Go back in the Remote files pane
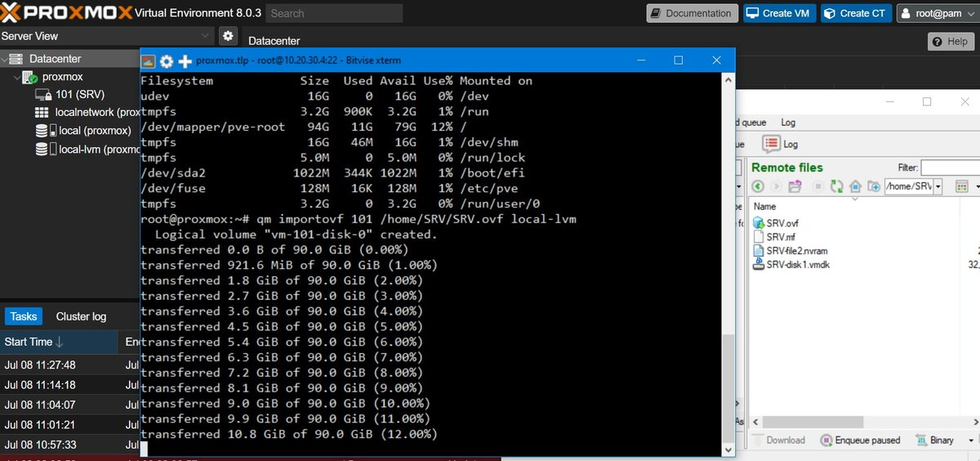 (758, 186)
